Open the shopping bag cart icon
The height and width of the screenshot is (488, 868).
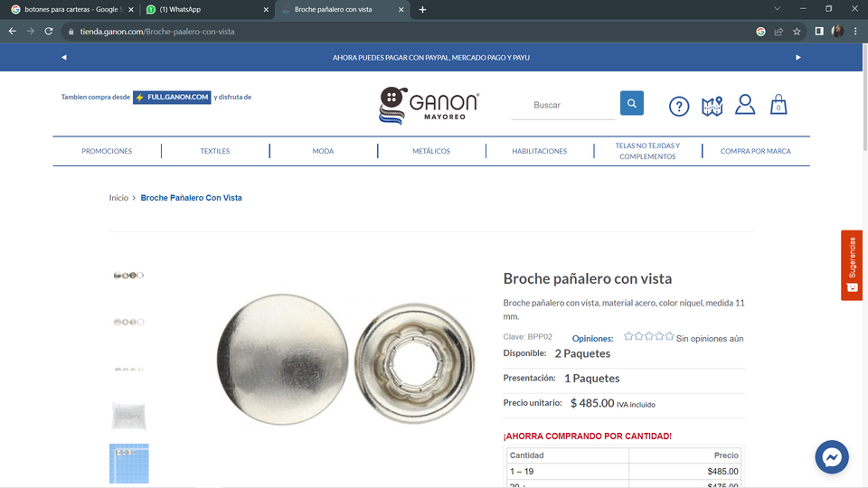point(778,104)
